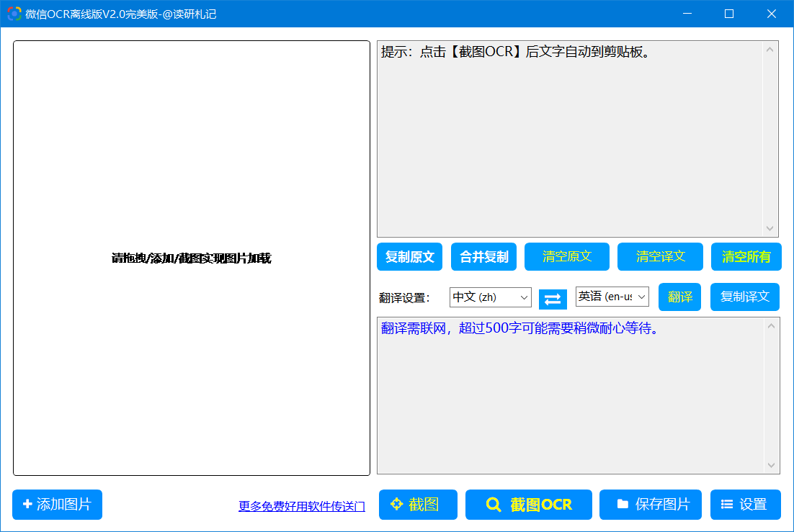This screenshot has width=794, height=532.
Task: Run 截图OCR screenshot recognition
Action: click(x=529, y=504)
